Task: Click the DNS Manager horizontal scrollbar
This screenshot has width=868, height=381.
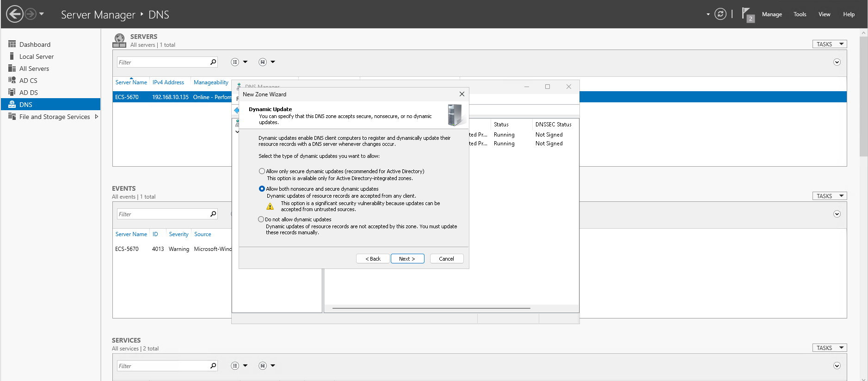Action: point(431,308)
